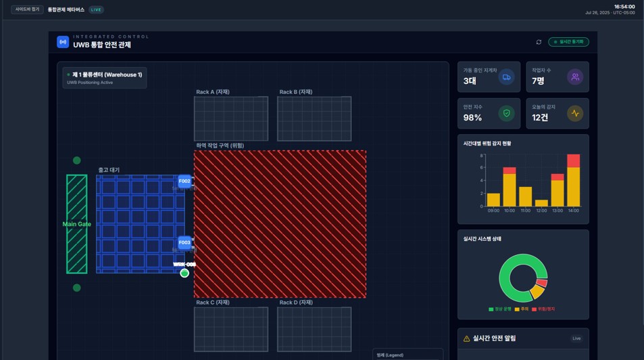Click today's detections pulse icon
The width and height of the screenshot is (644, 360).
coord(575,113)
